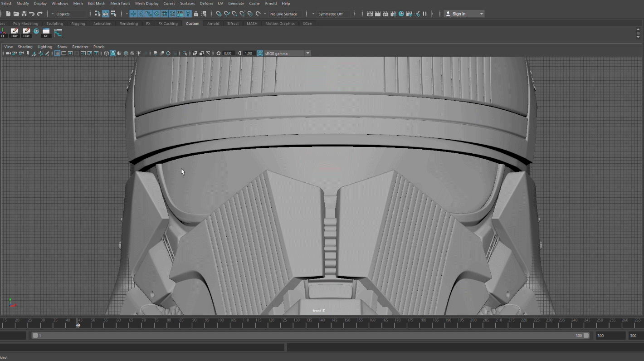644x361 pixels.
Task: Switch viewport to wireframe cube icon
Action: (106, 53)
